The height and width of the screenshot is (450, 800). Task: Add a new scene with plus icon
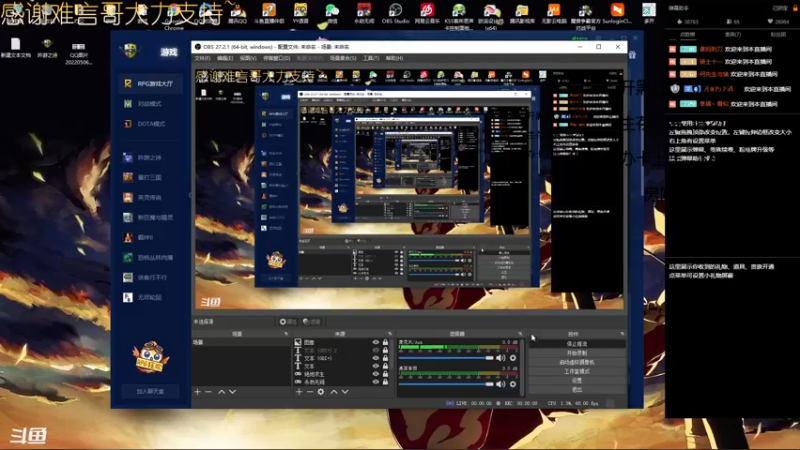[x=197, y=392]
